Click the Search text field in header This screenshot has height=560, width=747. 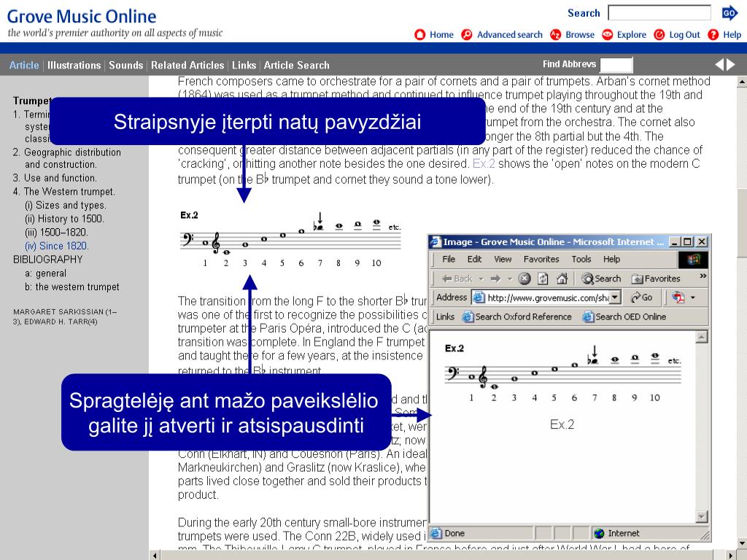(x=659, y=13)
